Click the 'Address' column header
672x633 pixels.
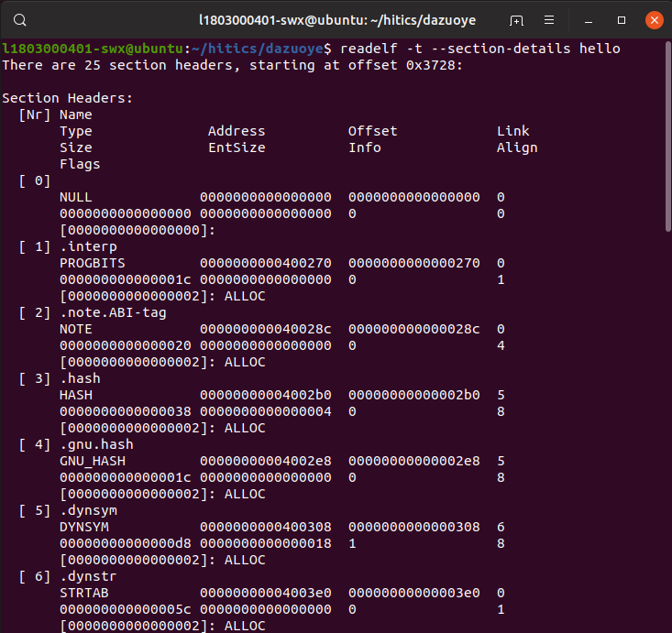tap(237, 131)
